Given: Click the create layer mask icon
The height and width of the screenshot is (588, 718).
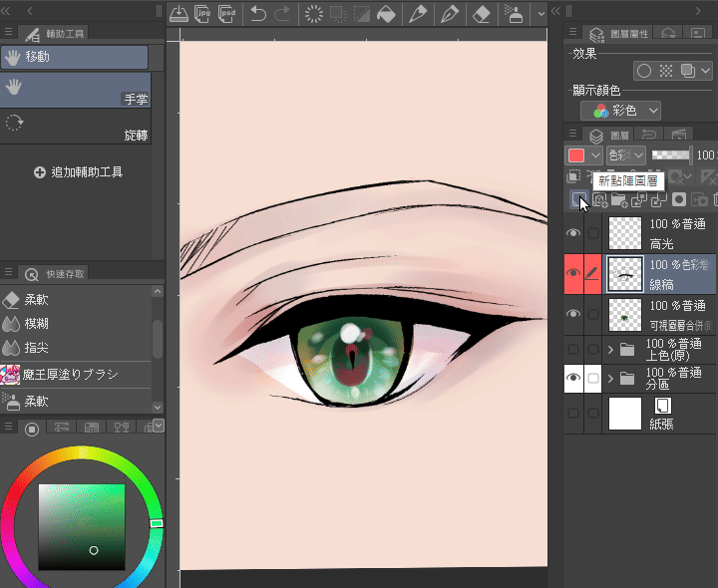Looking at the screenshot, I should [678, 200].
